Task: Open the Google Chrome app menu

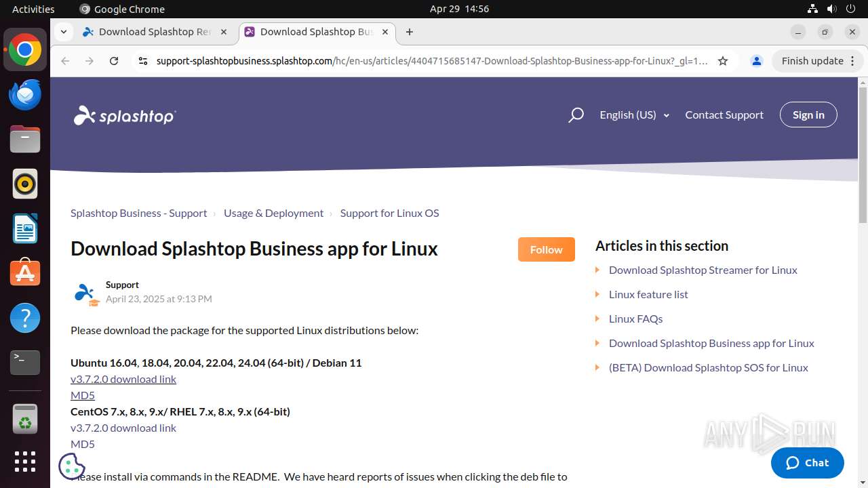Action: [122, 9]
